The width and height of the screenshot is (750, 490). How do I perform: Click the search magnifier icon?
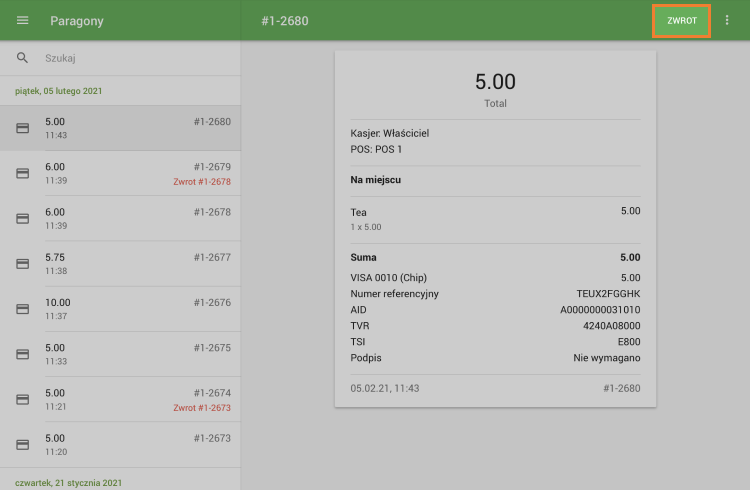(22, 59)
